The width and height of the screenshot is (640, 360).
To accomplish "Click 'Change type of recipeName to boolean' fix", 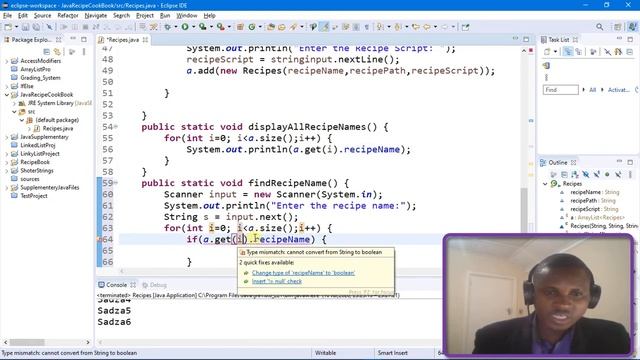I will (x=303, y=273).
